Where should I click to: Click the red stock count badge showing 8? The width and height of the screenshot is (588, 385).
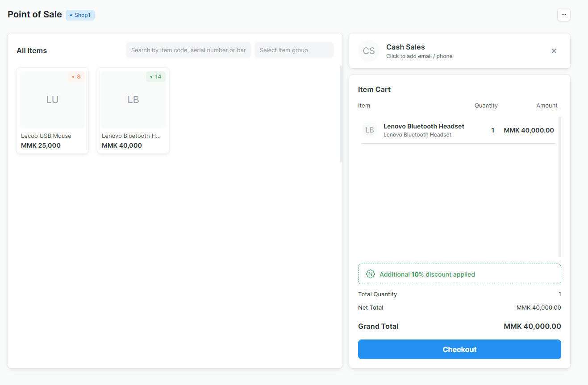click(76, 76)
